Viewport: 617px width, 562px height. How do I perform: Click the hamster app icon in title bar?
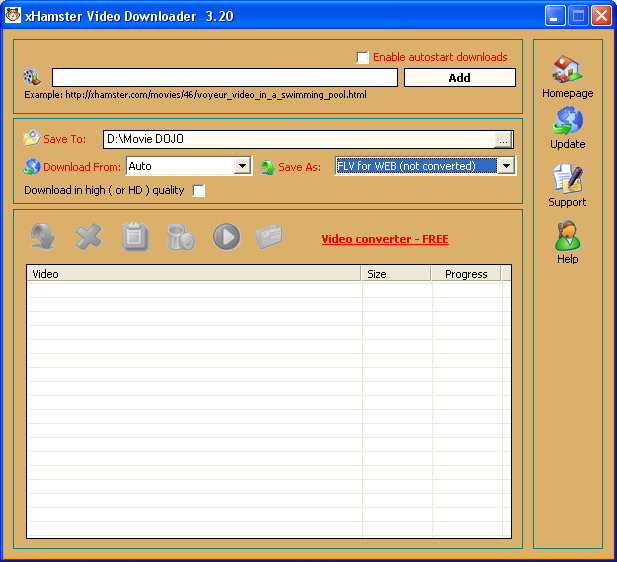click(x=13, y=15)
